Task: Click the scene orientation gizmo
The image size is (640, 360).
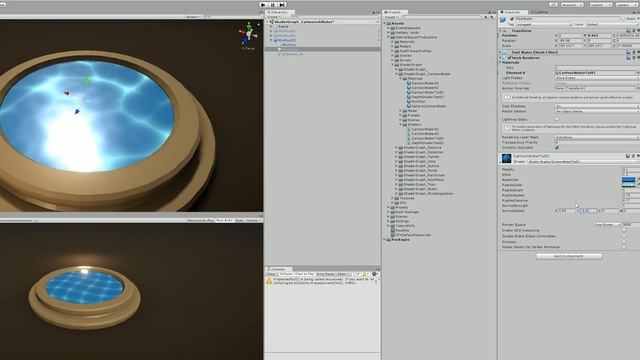Action: pos(248,34)
